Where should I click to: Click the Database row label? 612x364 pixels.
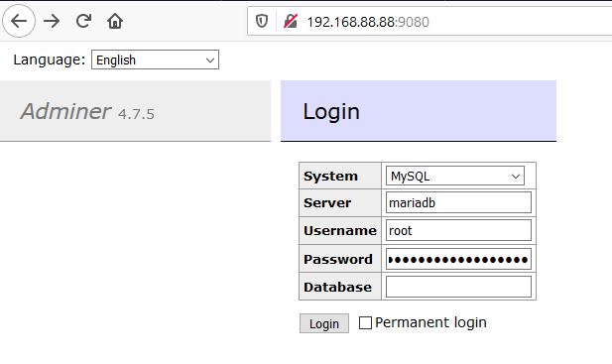[337, 288]
